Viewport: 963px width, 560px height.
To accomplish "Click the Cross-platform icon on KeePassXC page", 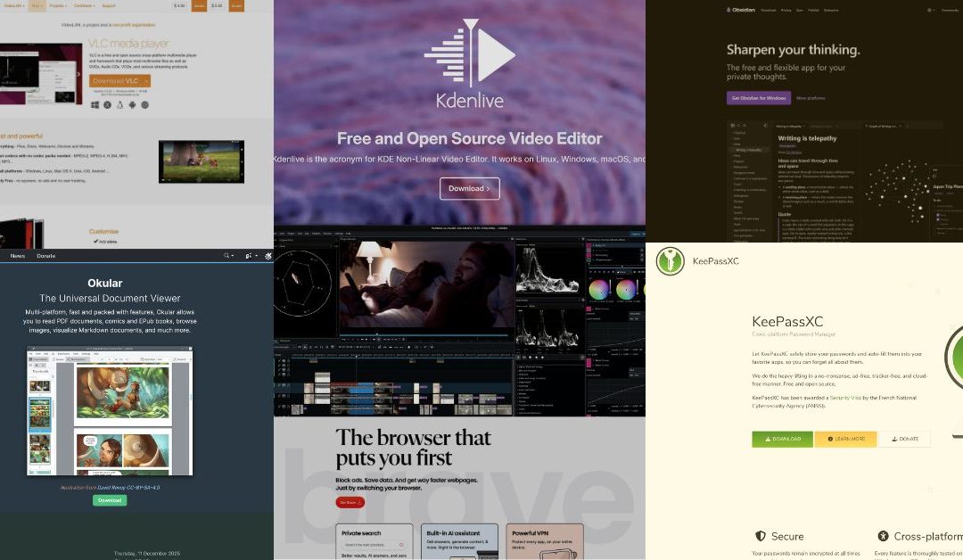I will pyautogui.click(x=883, y=536).
